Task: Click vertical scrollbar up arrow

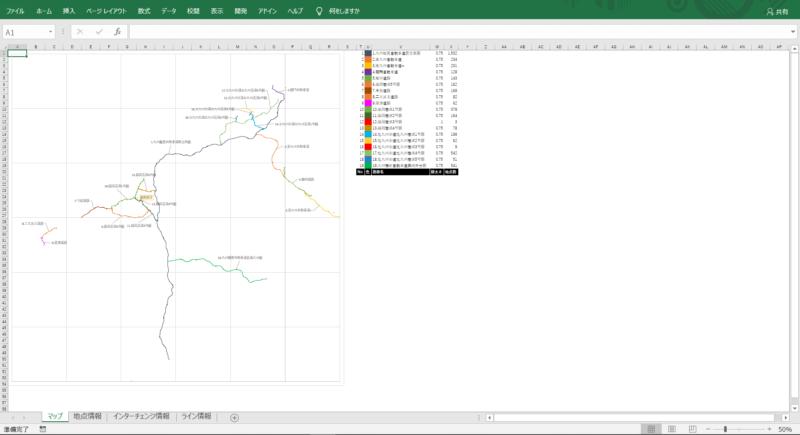Action: pos(794,48)
